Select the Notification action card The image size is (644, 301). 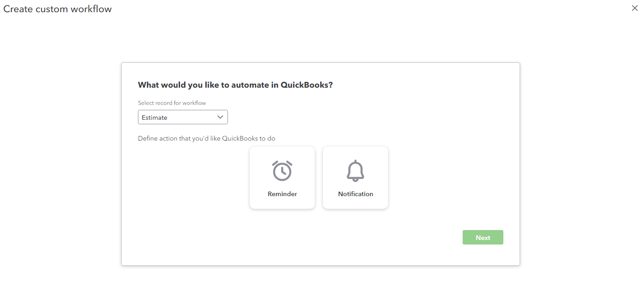[355, 178]
